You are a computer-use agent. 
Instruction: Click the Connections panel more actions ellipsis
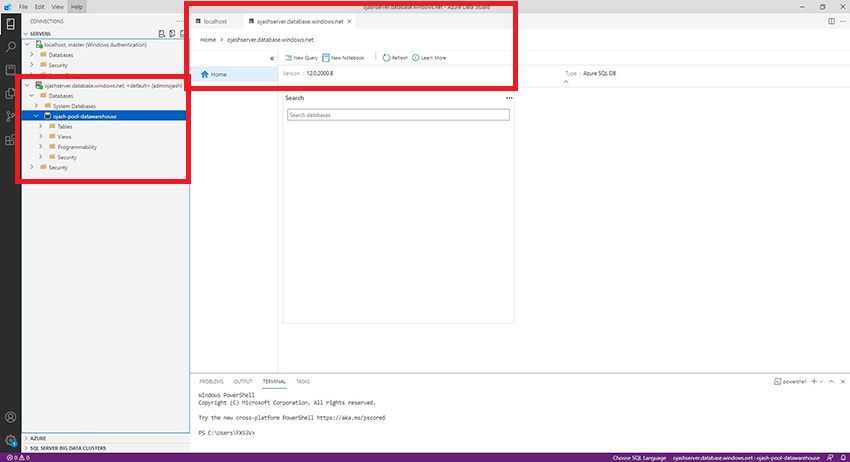coord(179,21)
